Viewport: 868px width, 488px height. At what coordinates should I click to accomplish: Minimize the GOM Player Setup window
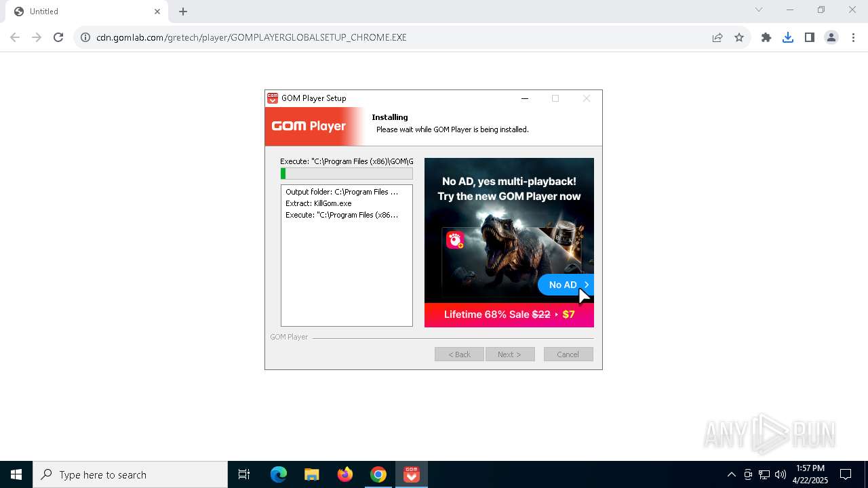[x=524, y=98]
